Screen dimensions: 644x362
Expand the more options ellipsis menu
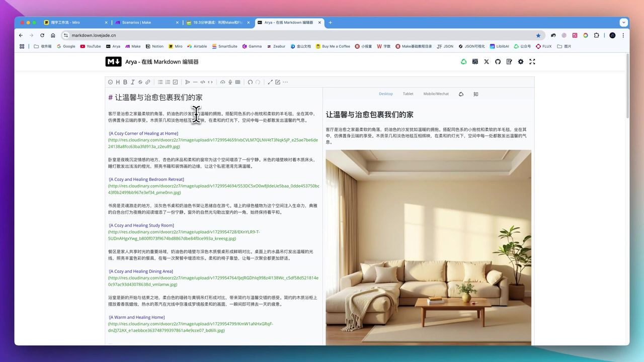pos(285,82)
